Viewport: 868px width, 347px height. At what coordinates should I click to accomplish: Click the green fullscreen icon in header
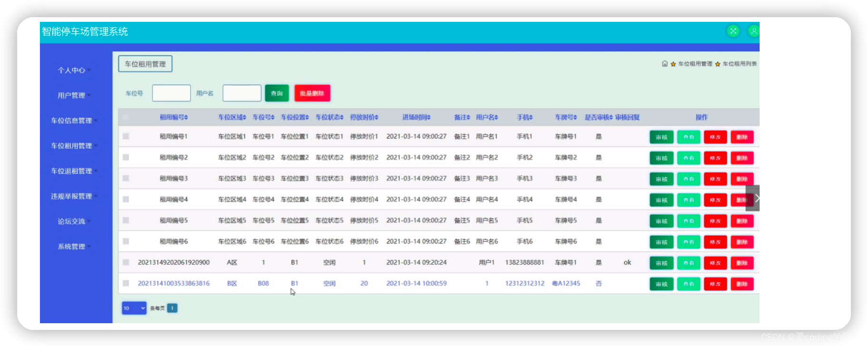pyautogui.click(x=733, y=31)
